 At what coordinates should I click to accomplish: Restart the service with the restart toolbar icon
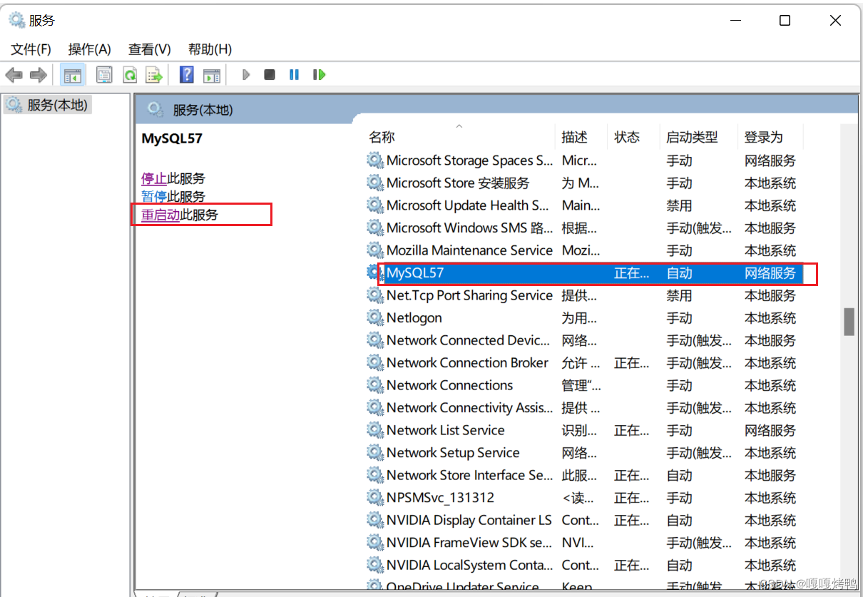[320, 74]
